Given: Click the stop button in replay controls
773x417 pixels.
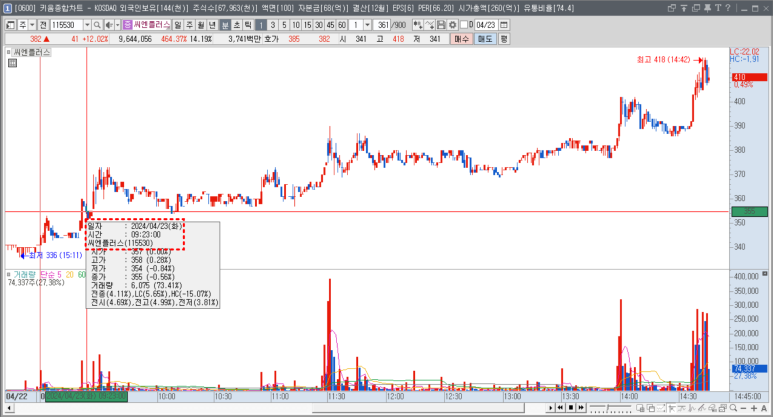Looking at the screenshot, I should tap(571, 408).
